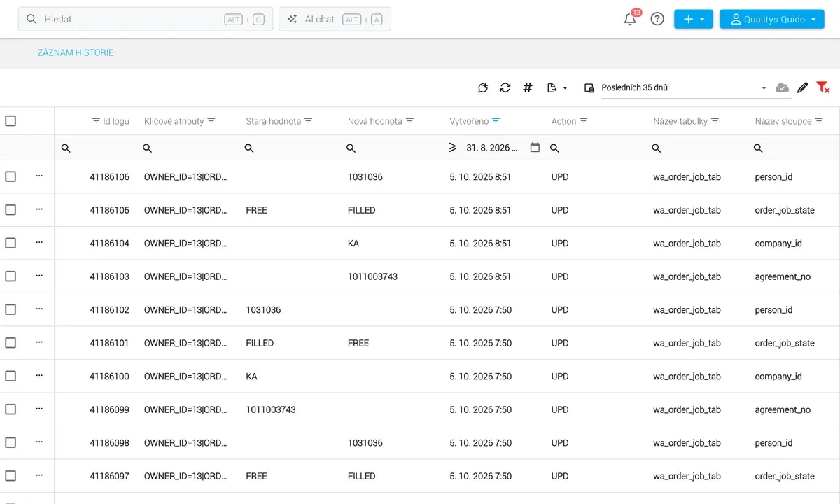
Task: Click the saved view cloud icon
Action: [x=783, y=87]
